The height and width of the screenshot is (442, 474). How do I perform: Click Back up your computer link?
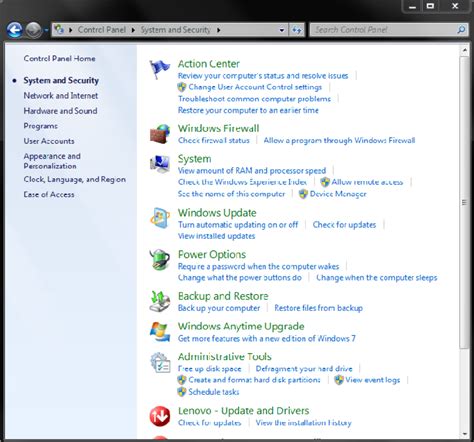tap(219, 308)
